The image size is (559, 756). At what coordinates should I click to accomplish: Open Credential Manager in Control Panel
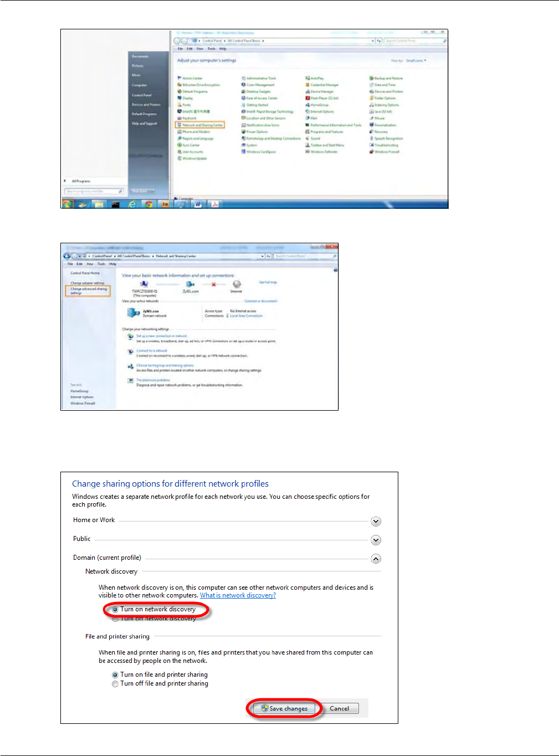322,85
